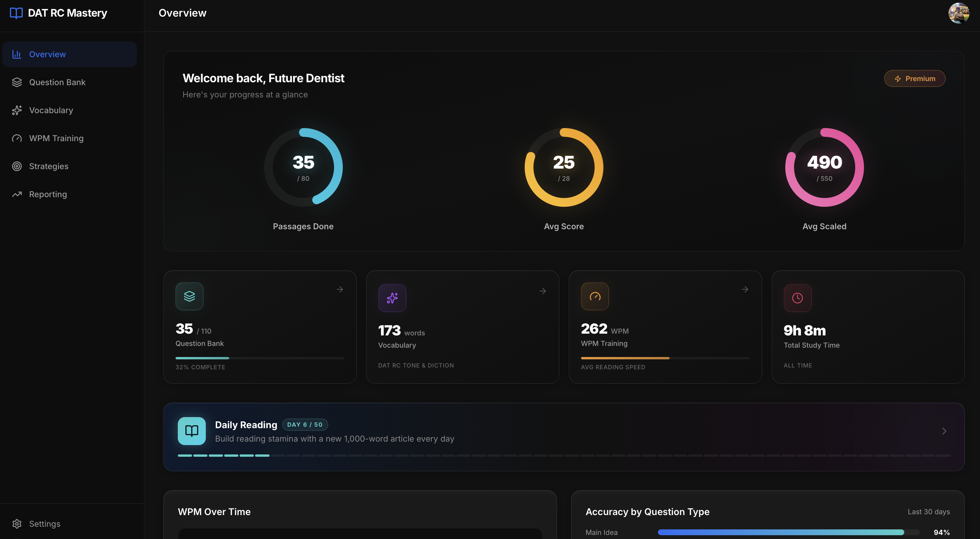Viewport: 980px width, 539px height.
Task: Open the WPM Training card arrow
Action: [745, 289]
